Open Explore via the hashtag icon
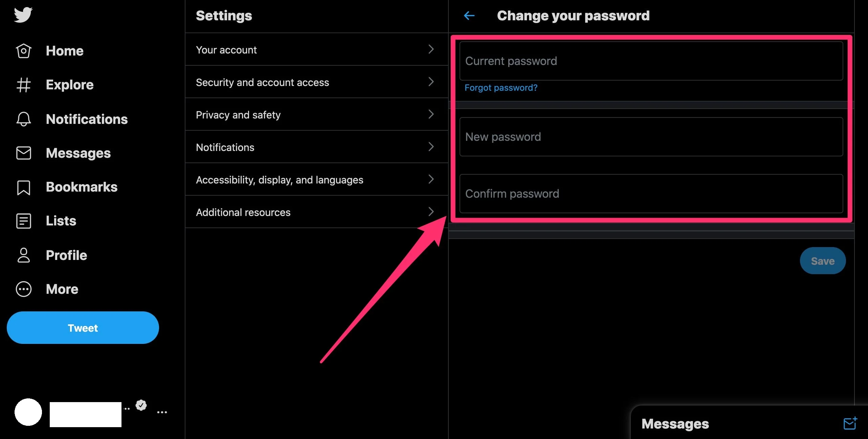The width and height of the screenshot is (868, 439). [24, 85]
